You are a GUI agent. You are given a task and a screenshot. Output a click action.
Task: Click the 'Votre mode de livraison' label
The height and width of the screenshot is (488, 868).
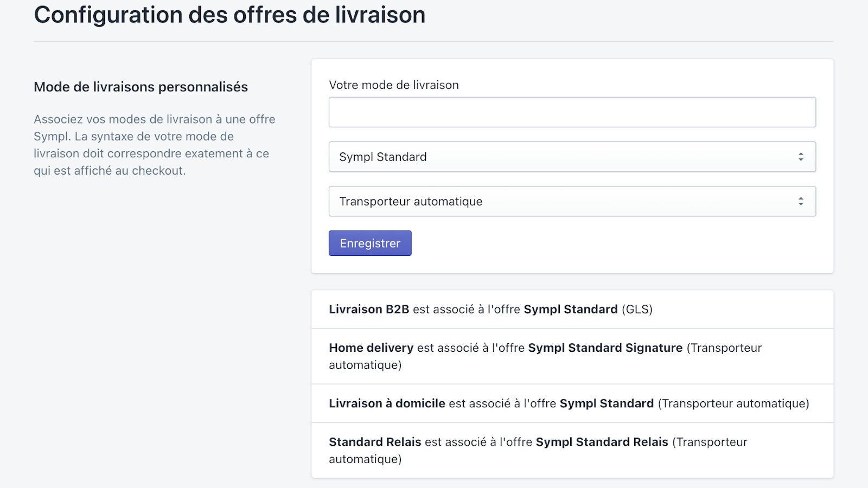394,85
